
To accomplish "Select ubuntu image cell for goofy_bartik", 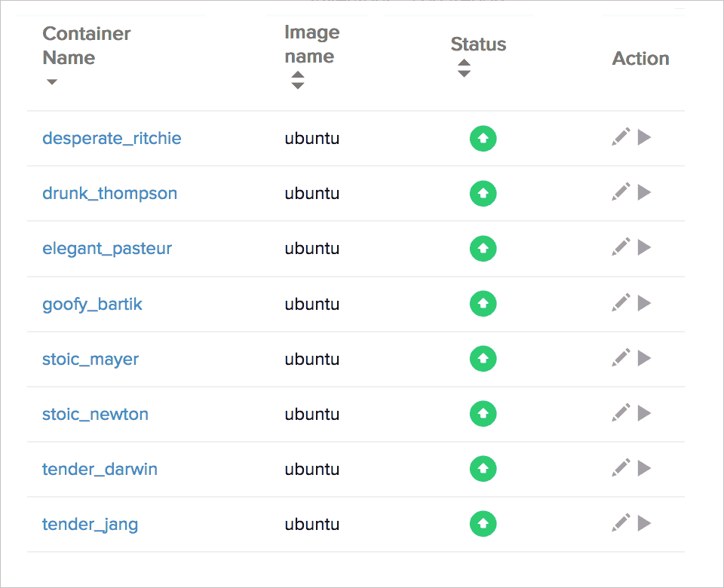I will pos(312,304).
